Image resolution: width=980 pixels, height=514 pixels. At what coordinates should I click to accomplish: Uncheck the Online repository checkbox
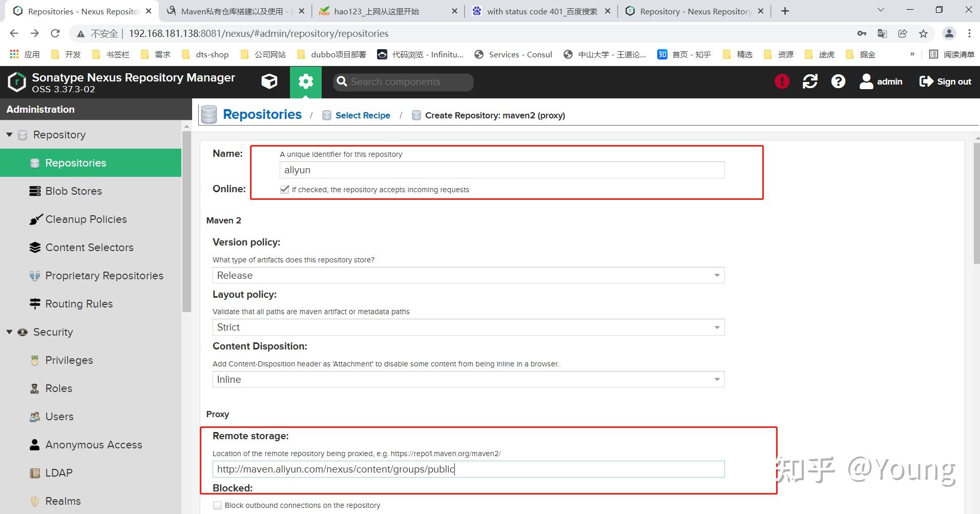coord(285,190)
